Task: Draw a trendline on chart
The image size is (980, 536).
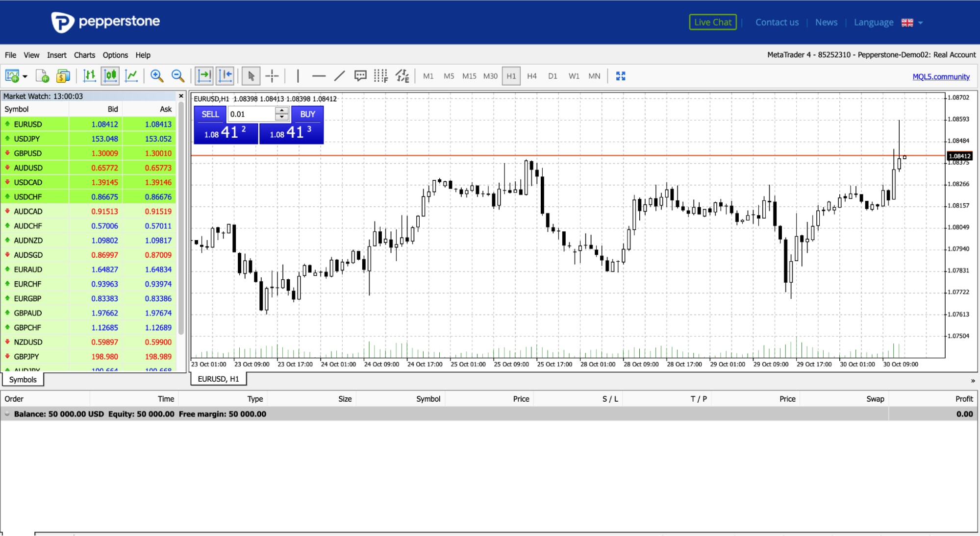Action: (x=339, y=76)
